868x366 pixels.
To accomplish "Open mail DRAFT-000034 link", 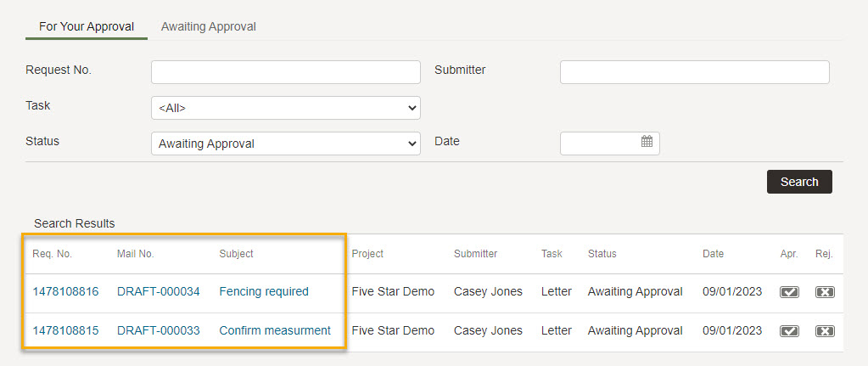I will [159, 291].
